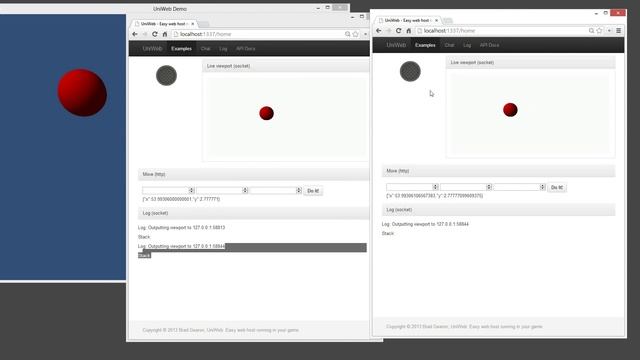Screen dimensions: 640x360
Task: Click the gray joystick circle in left browser
Action: point(167,76)
